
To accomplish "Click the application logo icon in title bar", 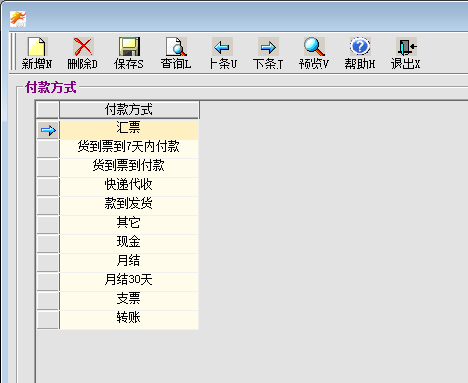I will tap(18, 19).
